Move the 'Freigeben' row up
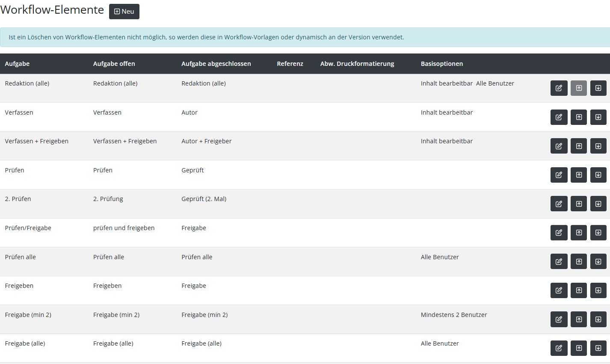This screenshot has width=610, height=364. pos(579,290)
